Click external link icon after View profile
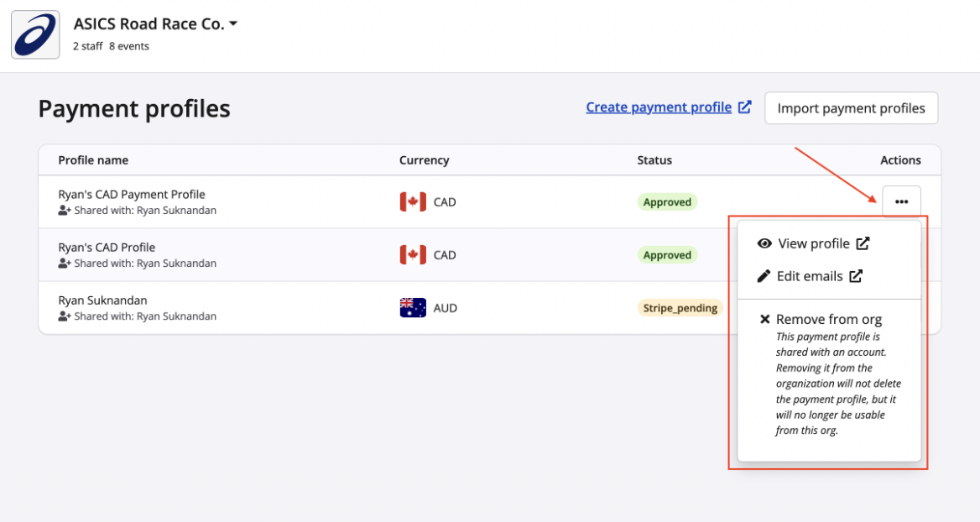 tap(863, 243)
